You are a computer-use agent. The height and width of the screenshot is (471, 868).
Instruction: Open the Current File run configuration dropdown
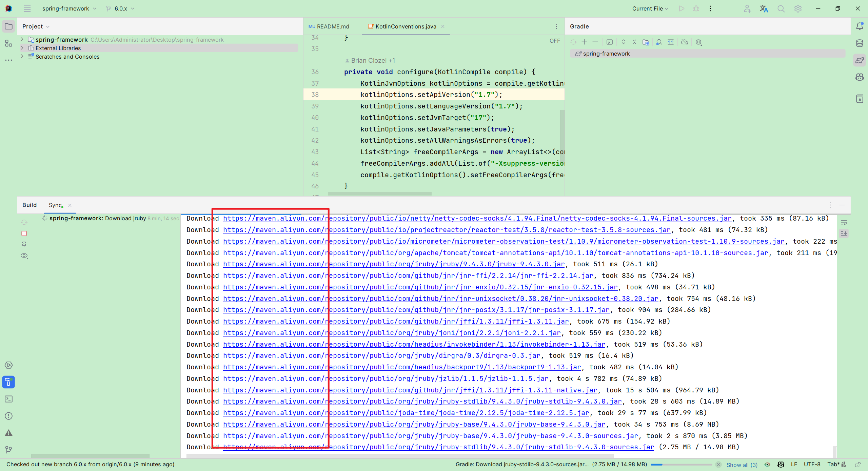[x=650, y=8]
